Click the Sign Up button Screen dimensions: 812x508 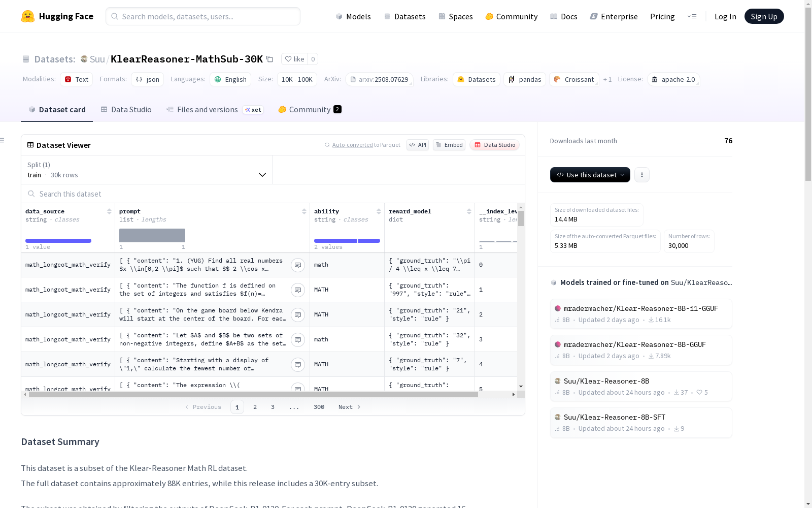(764, 16)
